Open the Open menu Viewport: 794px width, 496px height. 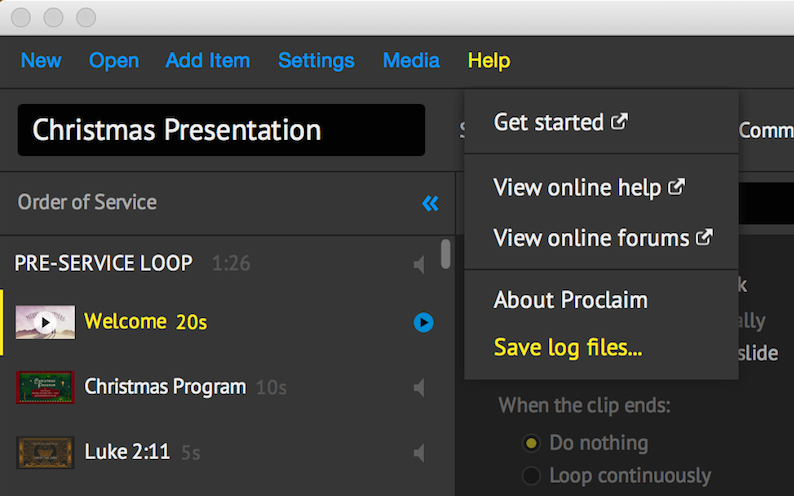pos(114,61)
